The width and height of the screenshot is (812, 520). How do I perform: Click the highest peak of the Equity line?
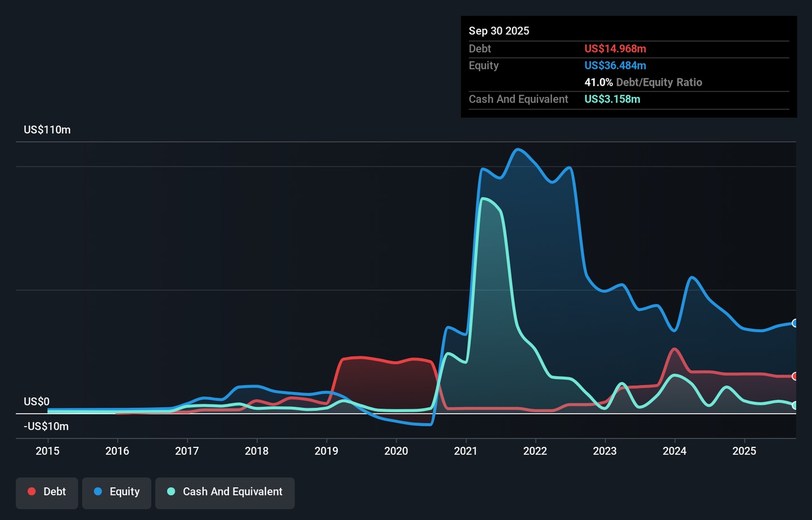click(x=518, y=150)
